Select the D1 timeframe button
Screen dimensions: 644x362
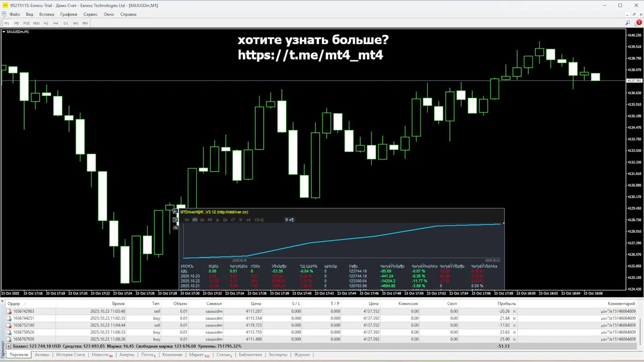click(65, 23)
